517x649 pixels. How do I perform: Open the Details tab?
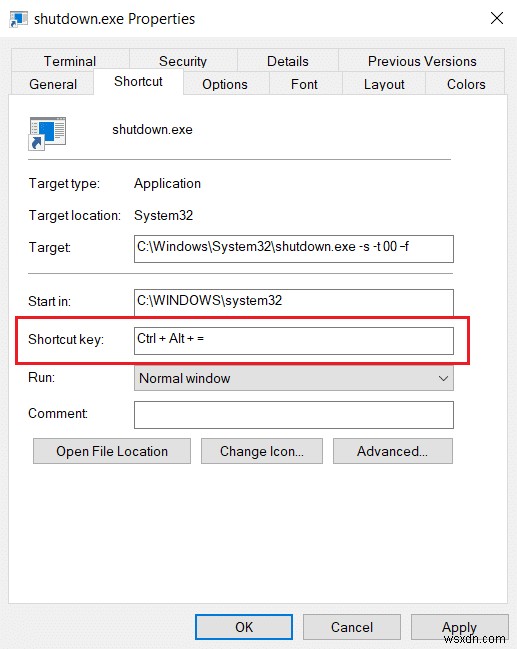tap(288, 61)
